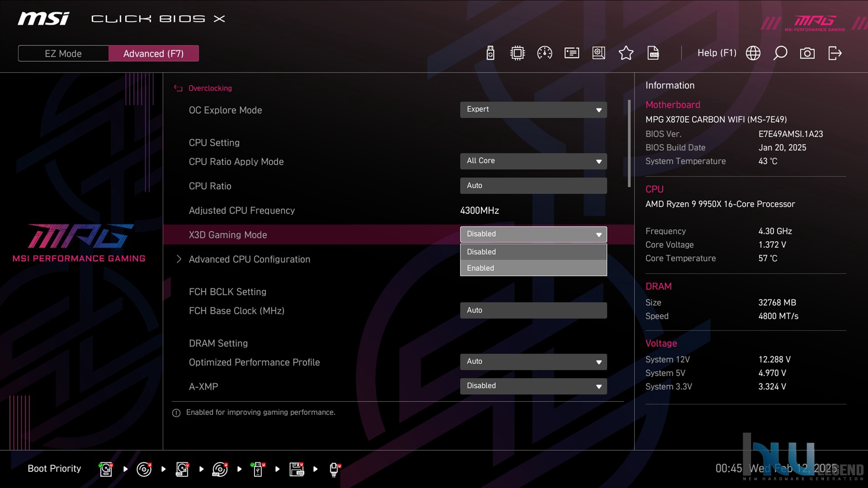Click the DRAM Size 32768 MB value
868x488 pixels.
click(x=777, y=303)
